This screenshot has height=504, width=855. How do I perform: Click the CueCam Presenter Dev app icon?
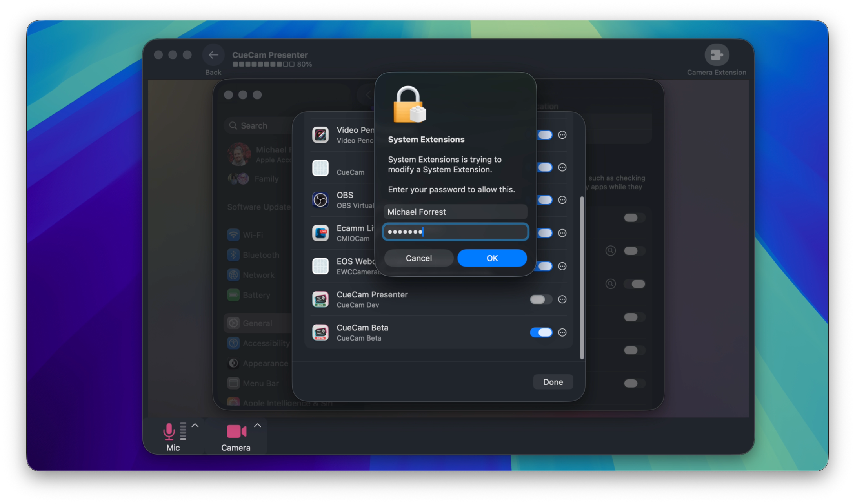320,299
